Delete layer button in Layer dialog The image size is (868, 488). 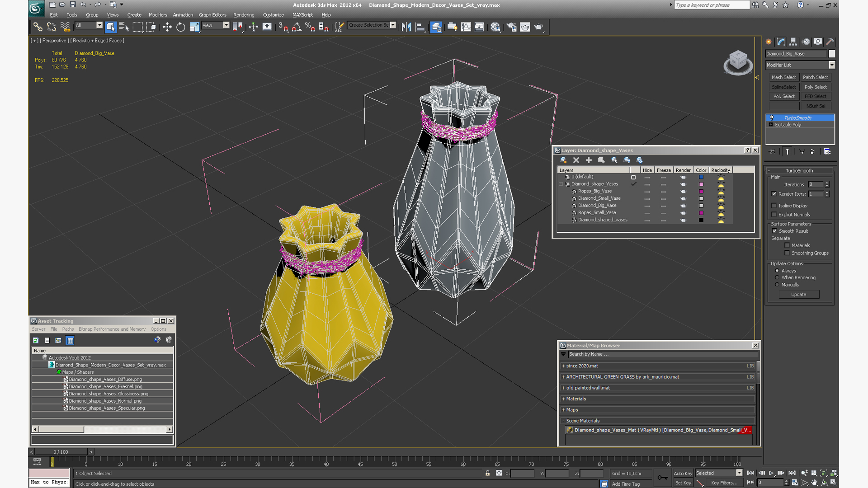point(576,160)
